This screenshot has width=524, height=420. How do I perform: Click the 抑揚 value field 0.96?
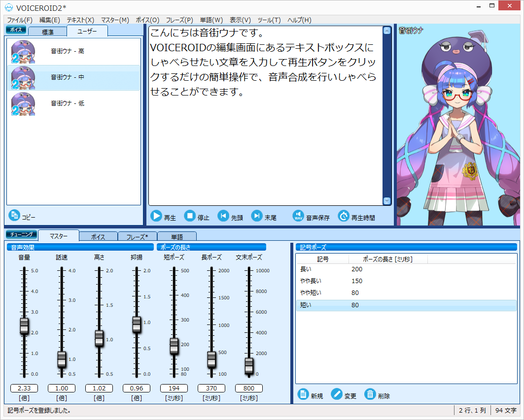click(137, 388)
